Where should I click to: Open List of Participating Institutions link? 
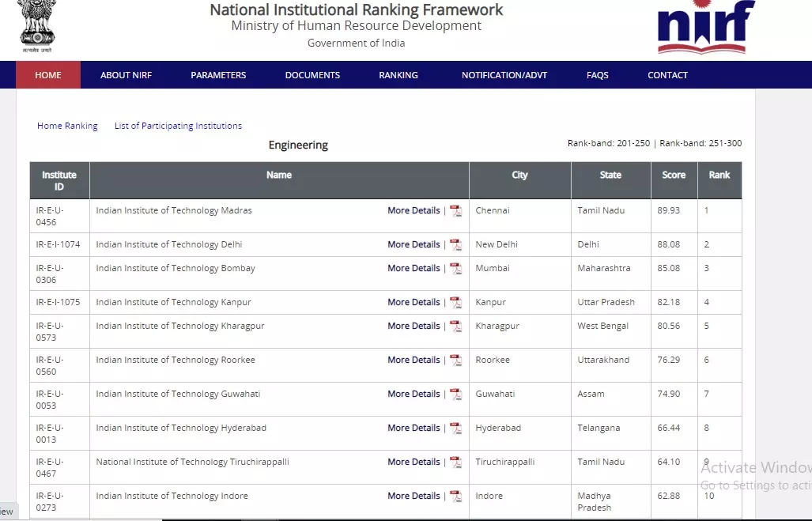(178, 126)
